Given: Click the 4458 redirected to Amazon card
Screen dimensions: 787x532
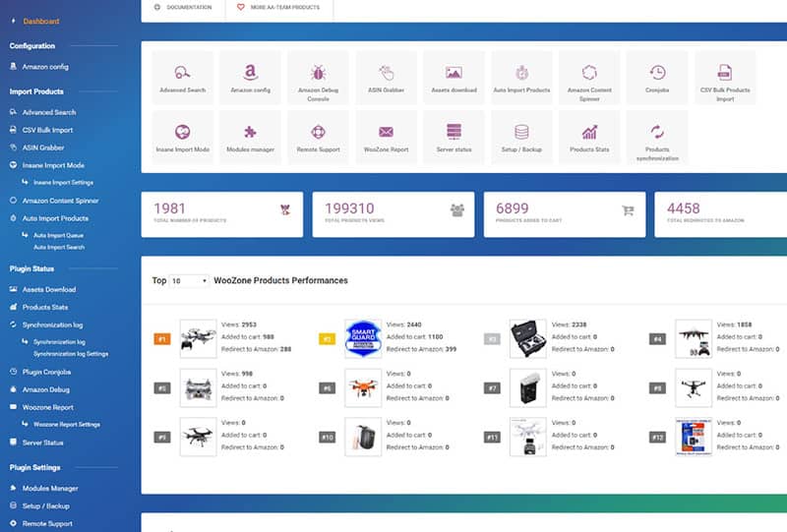Looking at the screenshot, I should point(721,214).
